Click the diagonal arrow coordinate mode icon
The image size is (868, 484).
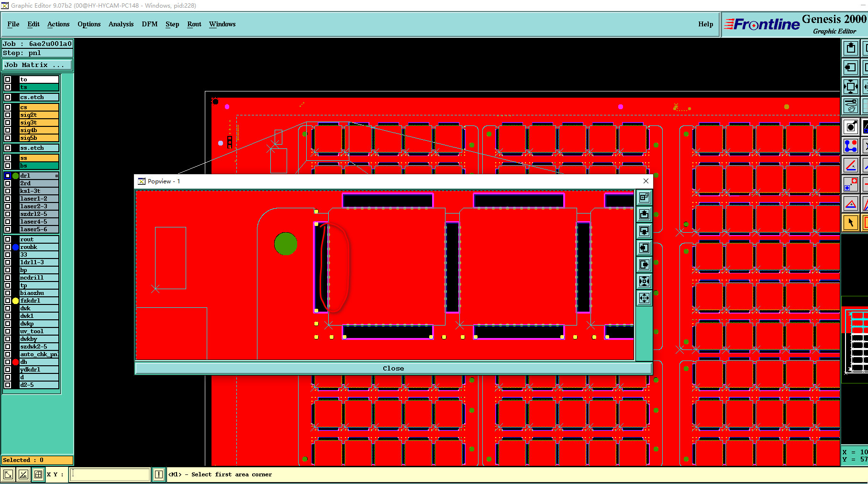[x=8, y=474]
